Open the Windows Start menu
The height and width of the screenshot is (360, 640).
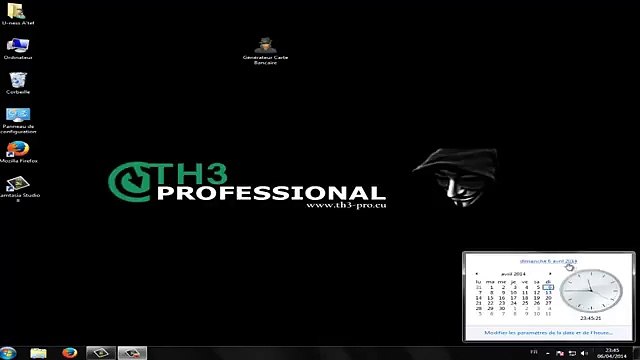coord(8,353)
